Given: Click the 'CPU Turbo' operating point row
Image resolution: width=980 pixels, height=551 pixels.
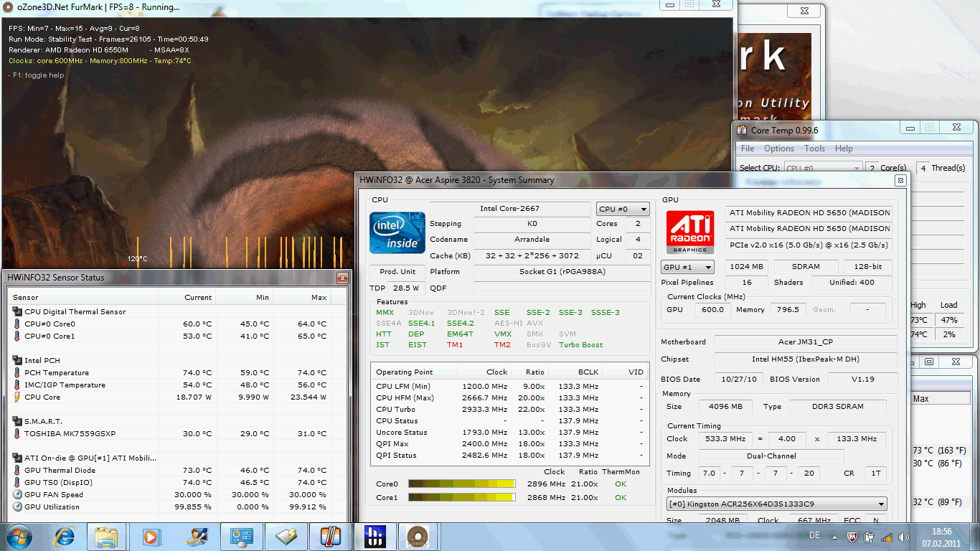Looking at the screenshot, I should click(x=509, y=410).
